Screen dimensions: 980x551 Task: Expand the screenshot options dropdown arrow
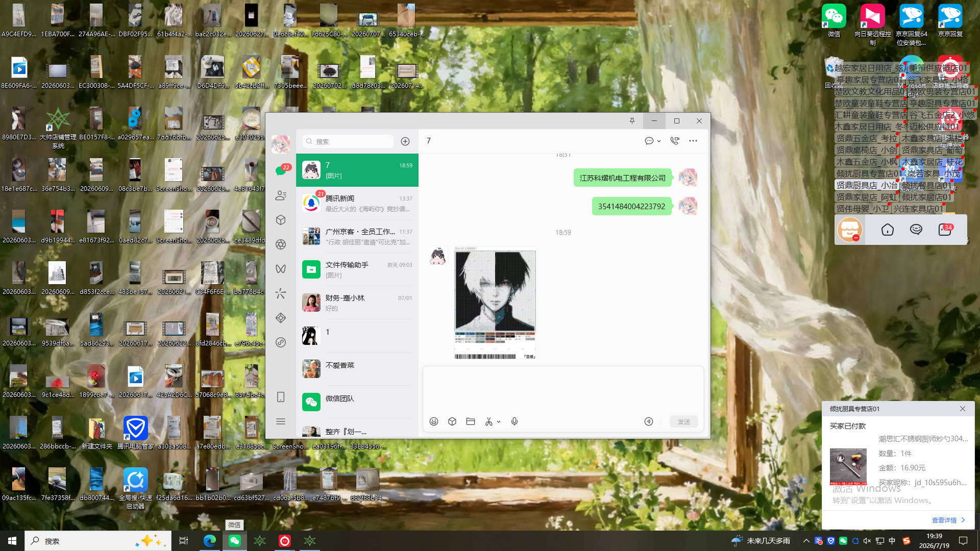[x=499, y=422]
